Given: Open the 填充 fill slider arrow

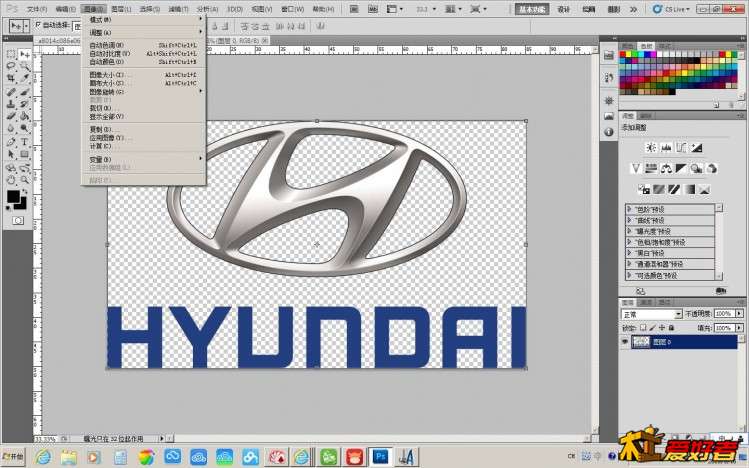Looking at the screenshot, I should [x=739, y=328].
